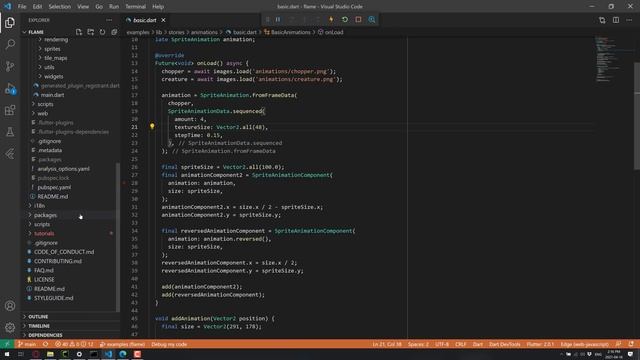The height and width of the screenshot is (360, 640).
Task: Open the View menu
Action: pyautogui.click(x=83, y=7)
